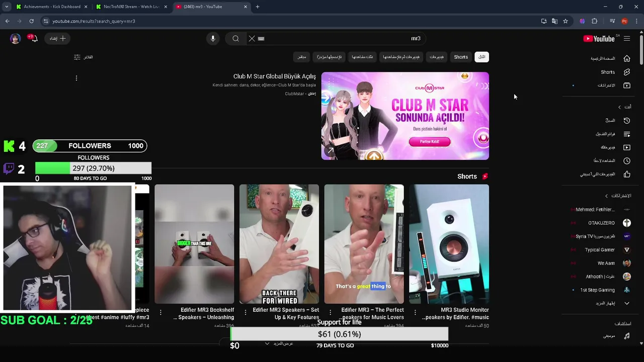This screenshot has width=644, height=362.
Task: Select 'تمّت مشاهدتها' watched filter chip
Action: coord(362,57)
